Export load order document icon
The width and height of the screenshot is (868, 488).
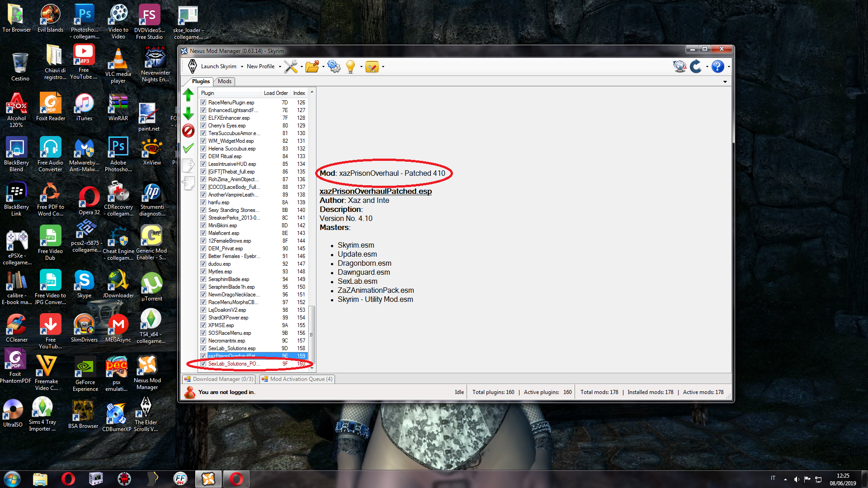point(189,165)
